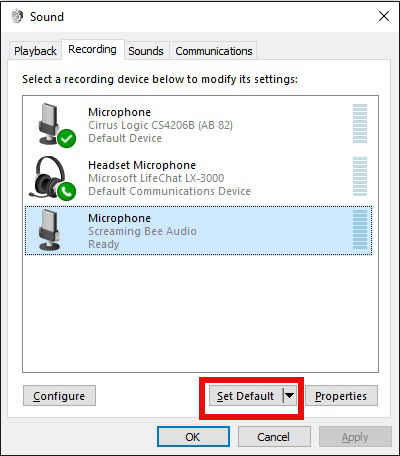Click the Set Default button
Viewport: 400px width, 456px height.
pyautogui.click(x=246, y=396)
